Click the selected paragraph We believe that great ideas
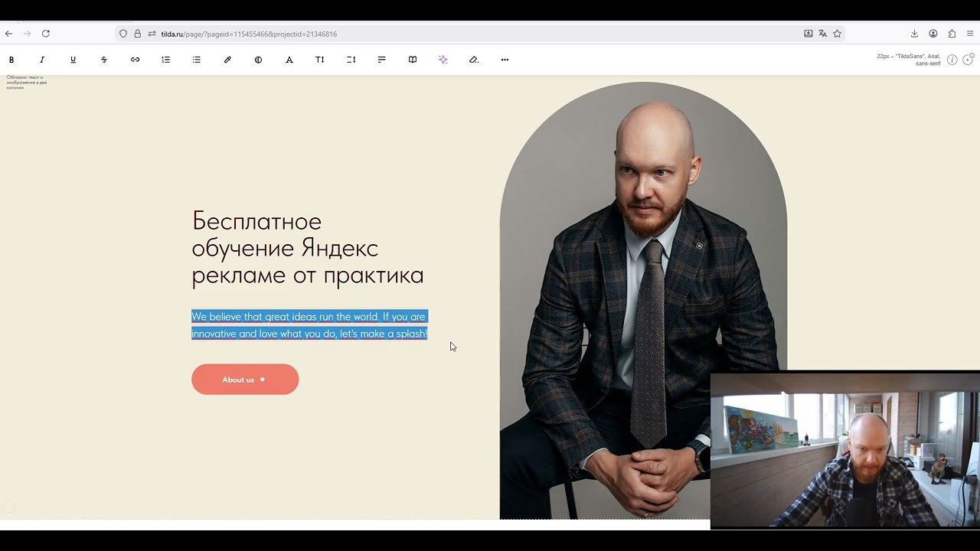This screenshot has width=980, height=551. click(x=309, y=325)
